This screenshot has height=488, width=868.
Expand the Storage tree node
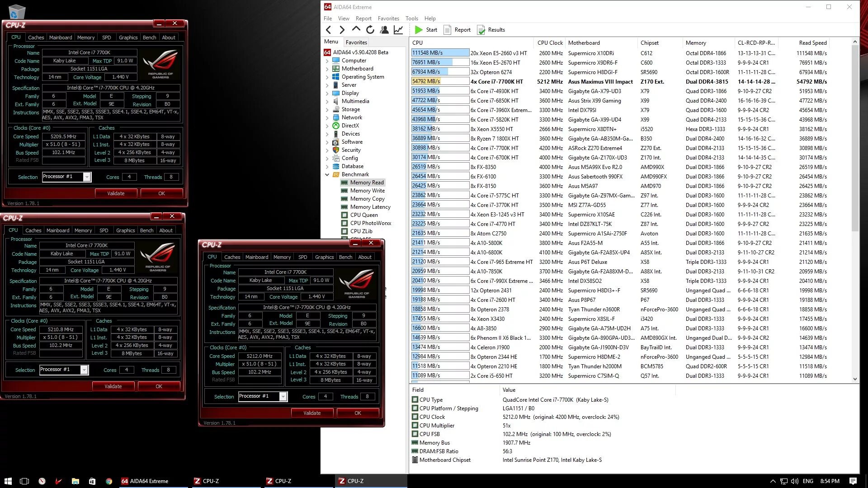[x=327, y=109]
